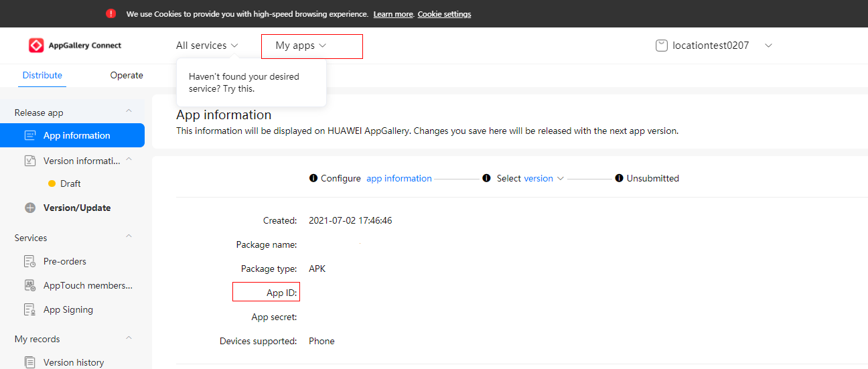Collapse the Services section
The width and height of the screenshot is (868, 369).
[129, 236]
